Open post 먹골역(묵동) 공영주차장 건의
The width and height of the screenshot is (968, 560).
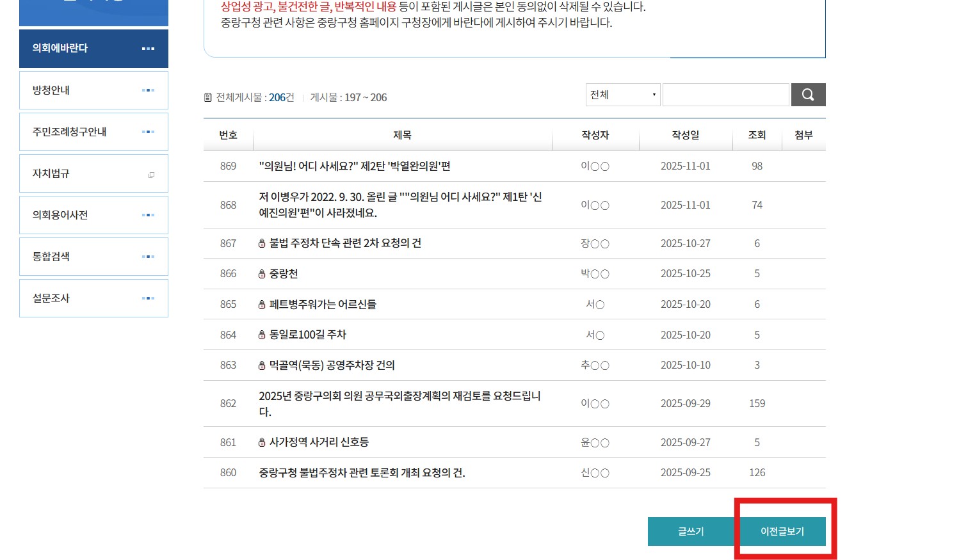tap(332, 365)
